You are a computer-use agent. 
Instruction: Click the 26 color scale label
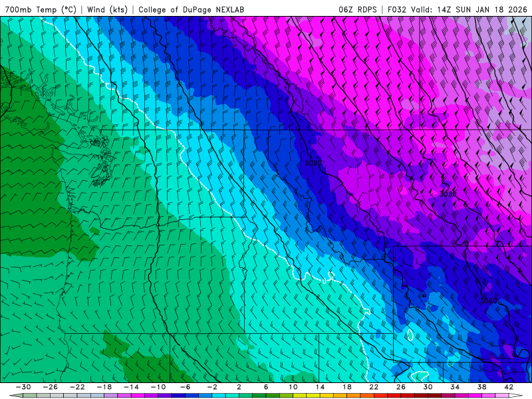click(401, 387)
